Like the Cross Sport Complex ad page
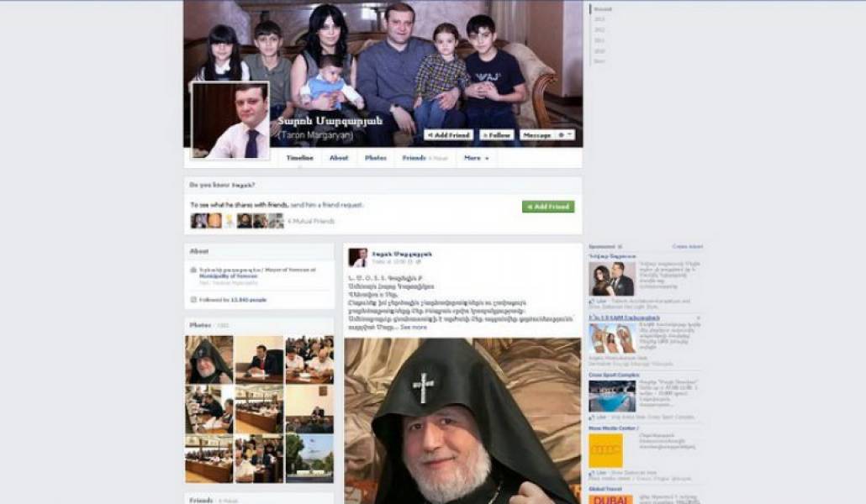 click(x=599, y=417)
